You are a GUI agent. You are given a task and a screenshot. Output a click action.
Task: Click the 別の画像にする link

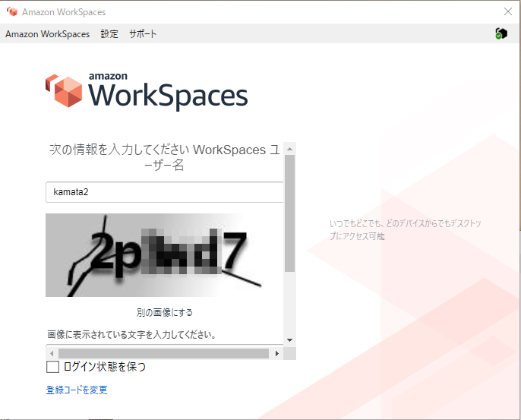[165, 312]
